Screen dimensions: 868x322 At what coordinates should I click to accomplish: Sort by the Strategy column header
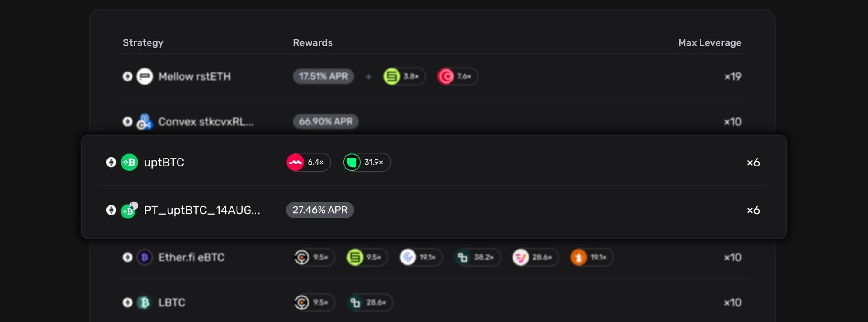143,42
